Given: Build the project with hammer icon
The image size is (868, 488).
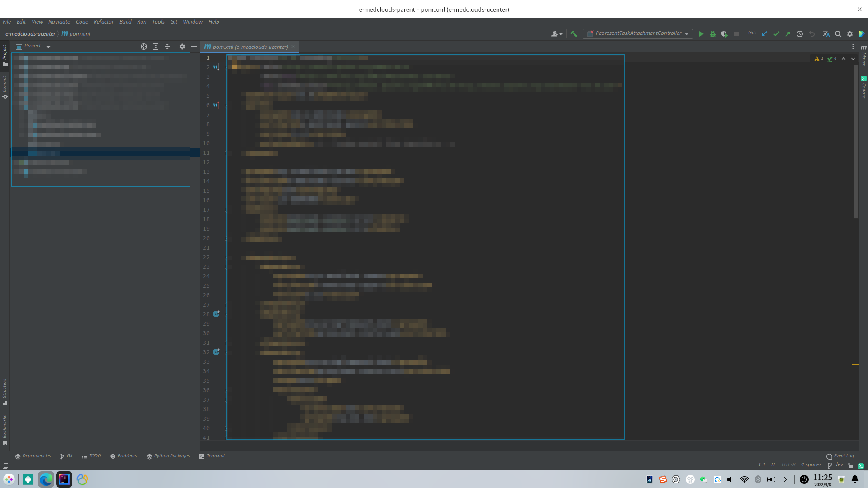Looking at the screenshot, I should click(574, 34).
